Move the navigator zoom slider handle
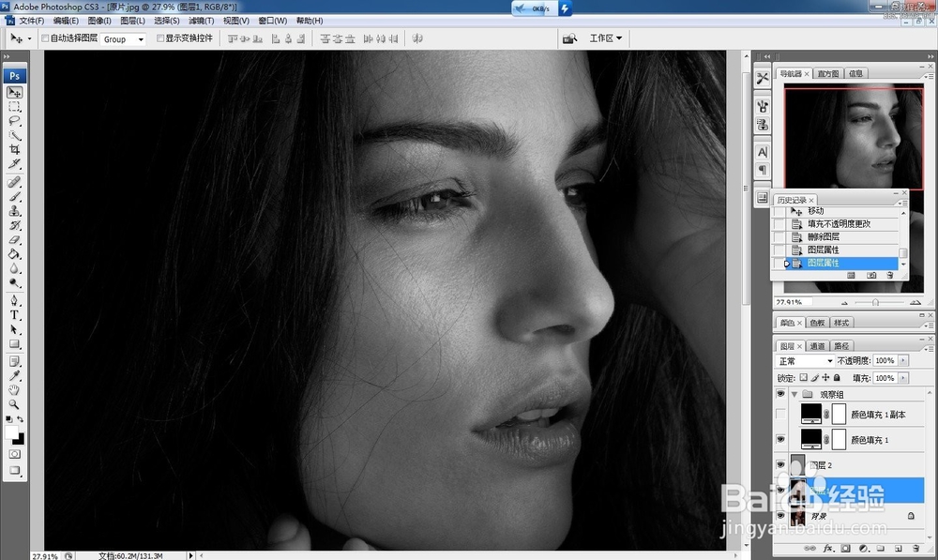The image size is (938, 560). [x=875, y=303]
